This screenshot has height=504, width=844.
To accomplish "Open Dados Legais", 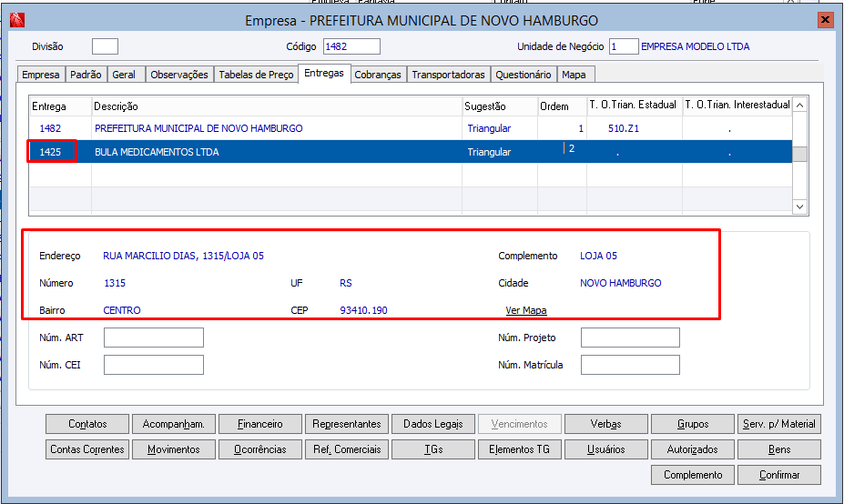I will 433,424.
